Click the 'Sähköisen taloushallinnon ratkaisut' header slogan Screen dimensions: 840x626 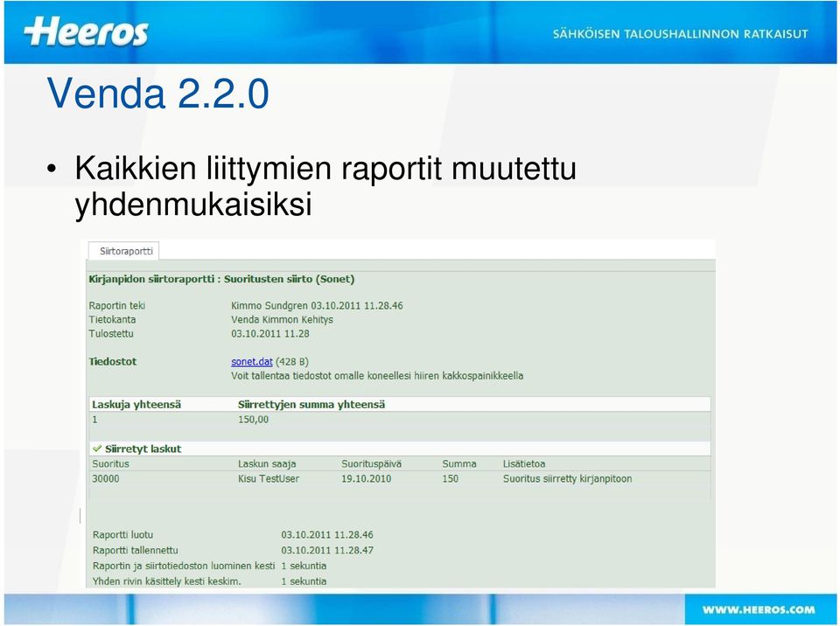(681, 34)
